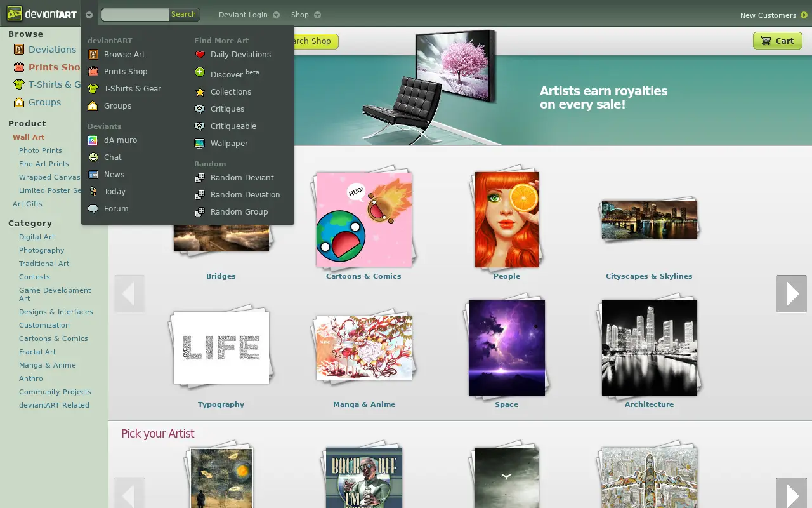Click the Critiqueable icon

(200, 126)
